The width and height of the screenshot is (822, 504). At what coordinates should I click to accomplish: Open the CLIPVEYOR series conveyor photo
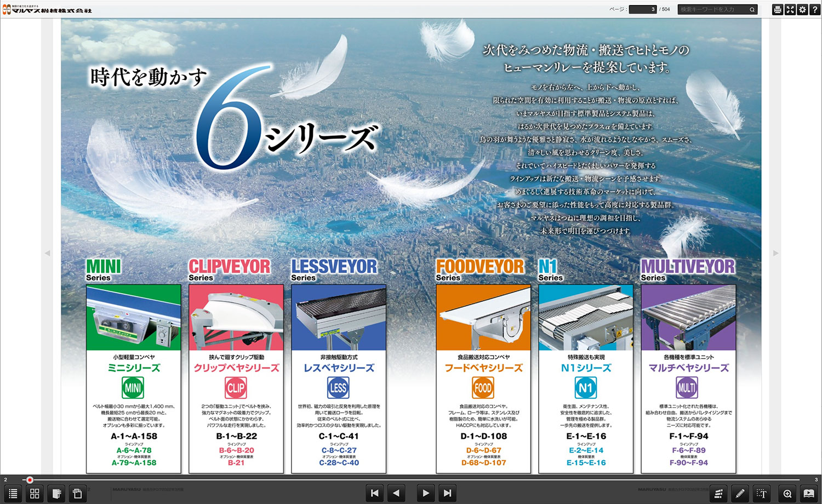(236, 318)
